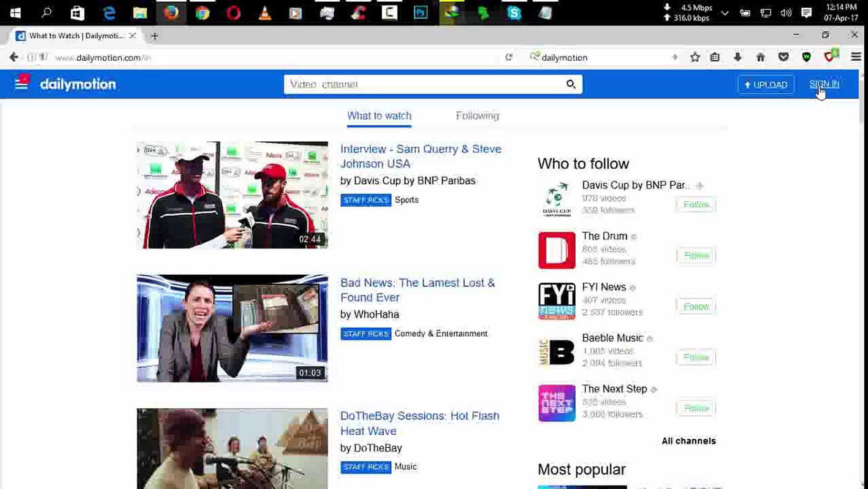Viewport: 868px width, 489px height.
Task: Follow Davis Cup by BNP Paribas channel
Action: coord(696,205)
